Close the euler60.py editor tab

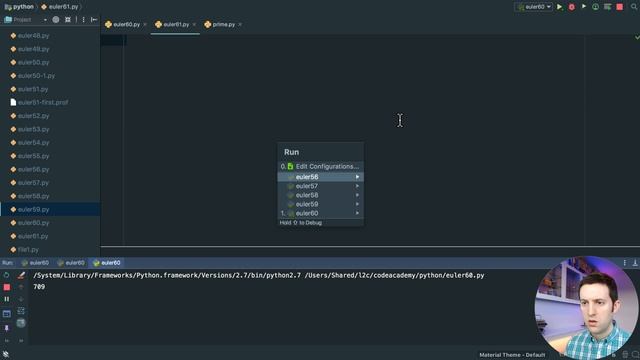(x=145, y=24)
